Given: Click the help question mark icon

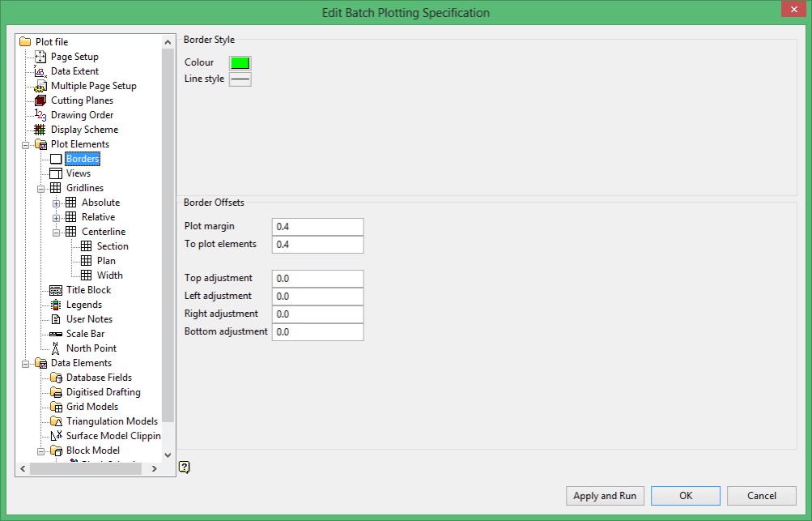Looking at the screenshot, I should pyautogui.click(x=185, y=467).
